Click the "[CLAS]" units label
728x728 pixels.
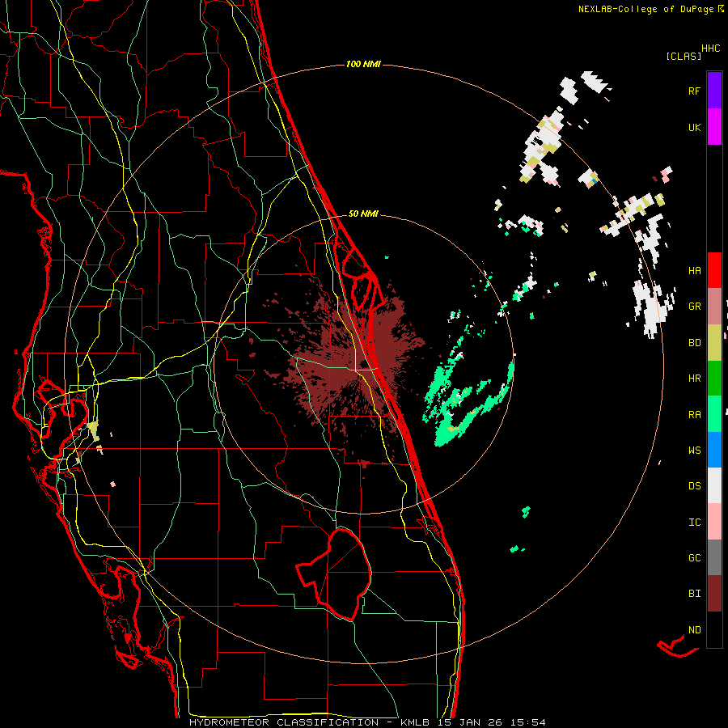point(683,56)
